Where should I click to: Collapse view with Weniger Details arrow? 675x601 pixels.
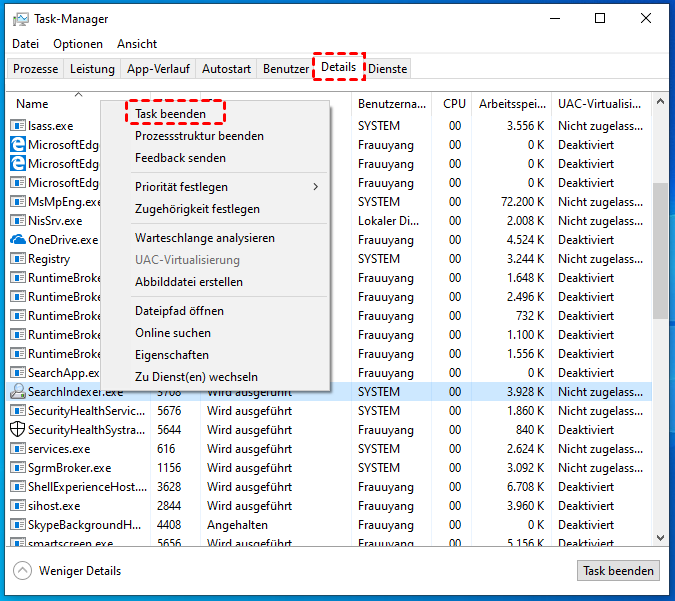pyautogui.click(x=22, y=571)
